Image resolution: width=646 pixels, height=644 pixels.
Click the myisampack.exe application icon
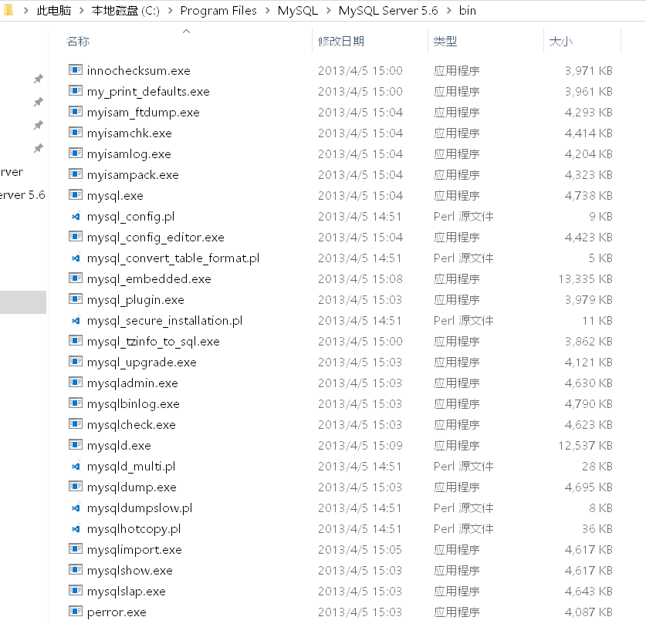click(76, 174)
